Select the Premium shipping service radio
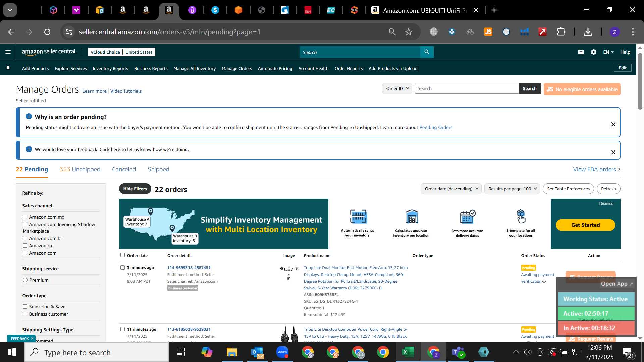 coord(25,280)
